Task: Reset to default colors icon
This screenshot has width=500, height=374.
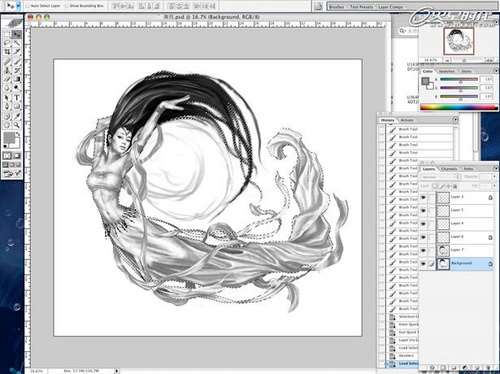Action: (x=5, y=146)
